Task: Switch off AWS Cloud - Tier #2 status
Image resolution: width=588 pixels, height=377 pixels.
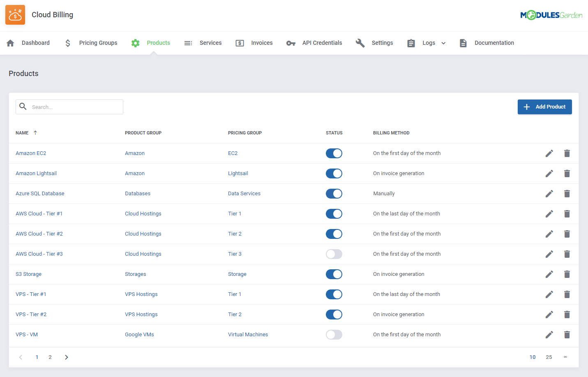Action: 334,234
